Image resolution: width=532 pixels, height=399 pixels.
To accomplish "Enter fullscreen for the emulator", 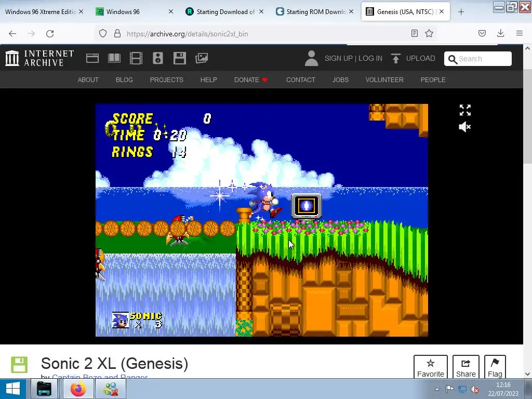I will pyautogui.click(x=465, y=110).
